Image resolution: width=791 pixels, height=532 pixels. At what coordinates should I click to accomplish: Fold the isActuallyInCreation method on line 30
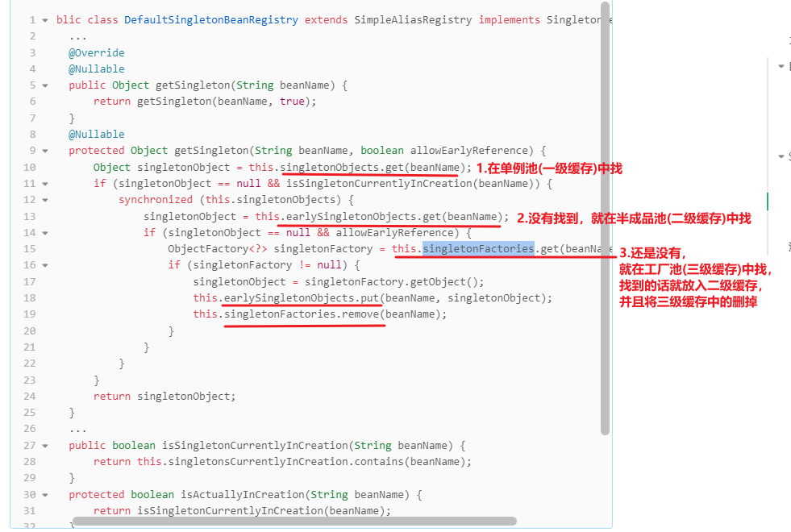point(45,495)
